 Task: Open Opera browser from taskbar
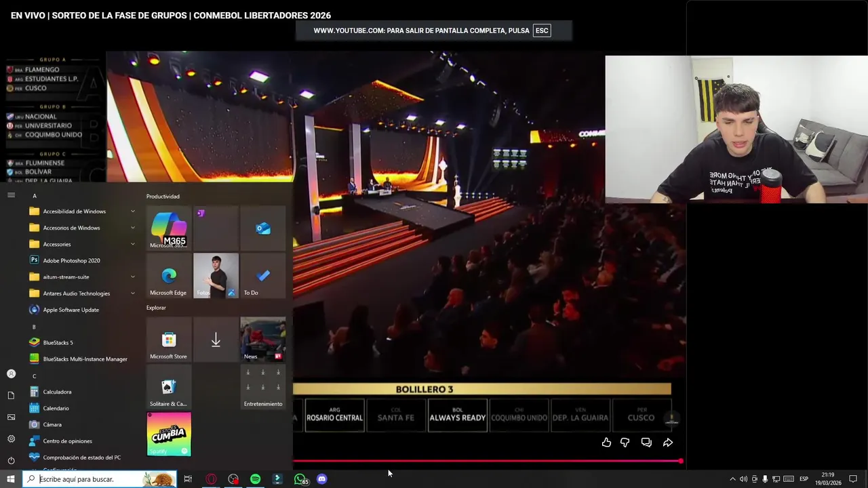click(212, 479)
